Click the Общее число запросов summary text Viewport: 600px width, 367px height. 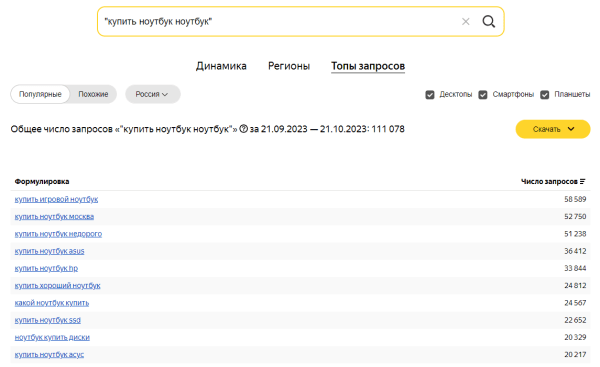(207, 129)
